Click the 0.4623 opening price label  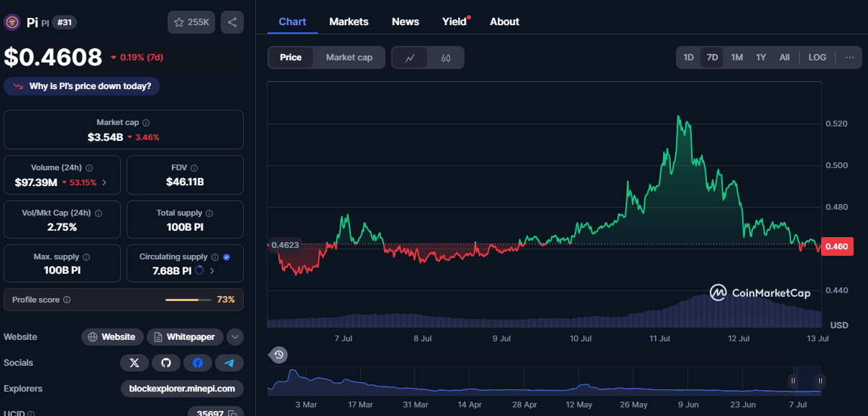point(285,245)
